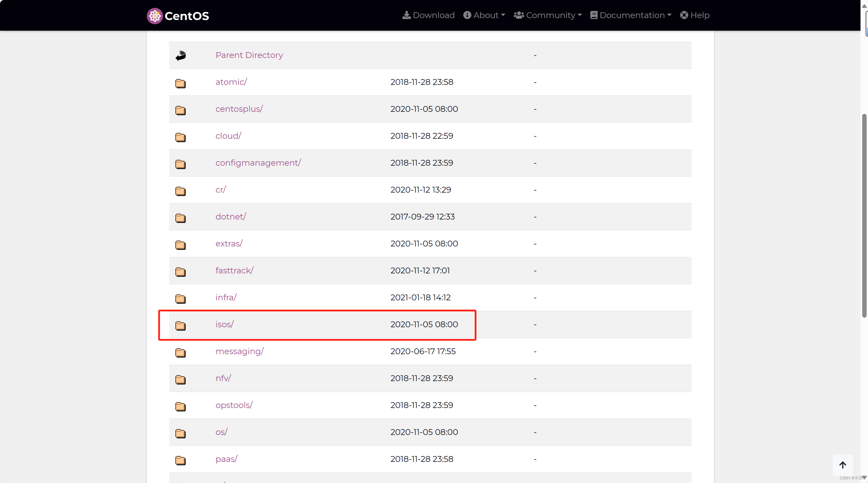Click the vertical page scrollbar thumb
This screenshot has width=868, height=483.
864,215
